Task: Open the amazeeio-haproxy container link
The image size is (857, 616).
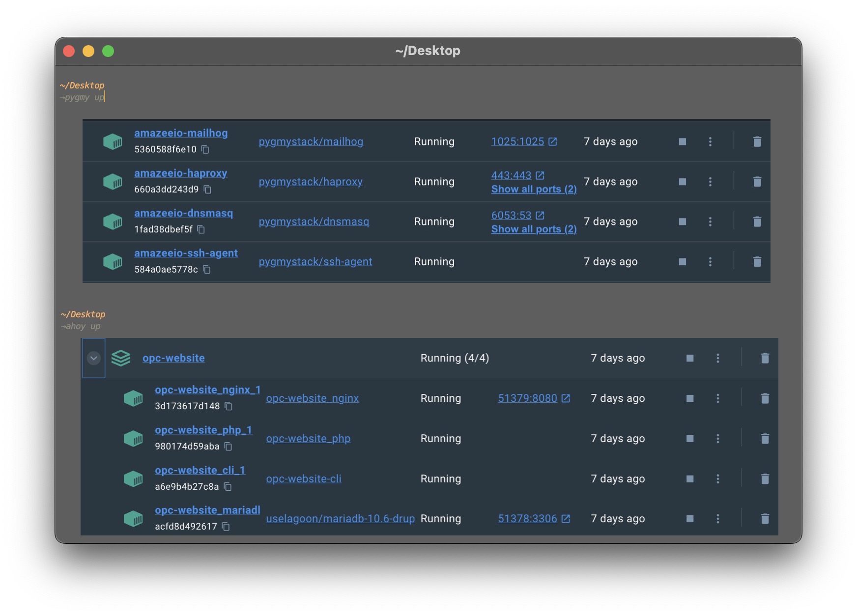Action: click(x=181, y=173)
